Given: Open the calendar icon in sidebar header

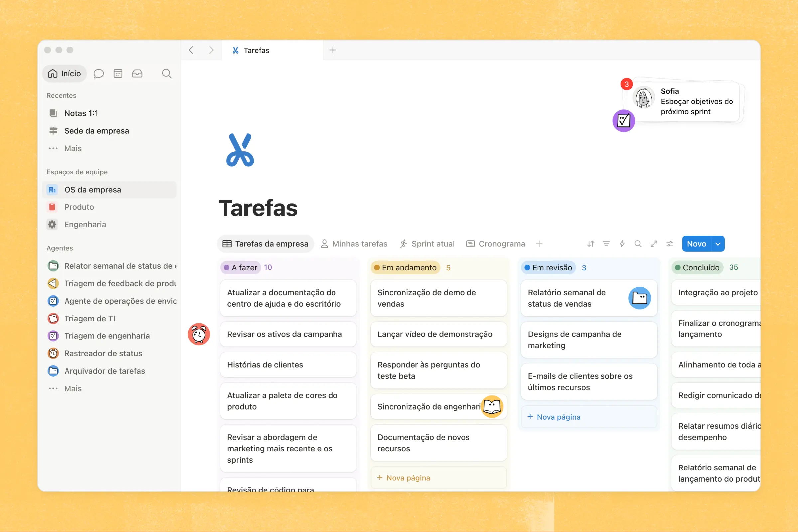Looking at the screenshot, I should [118, 73].
